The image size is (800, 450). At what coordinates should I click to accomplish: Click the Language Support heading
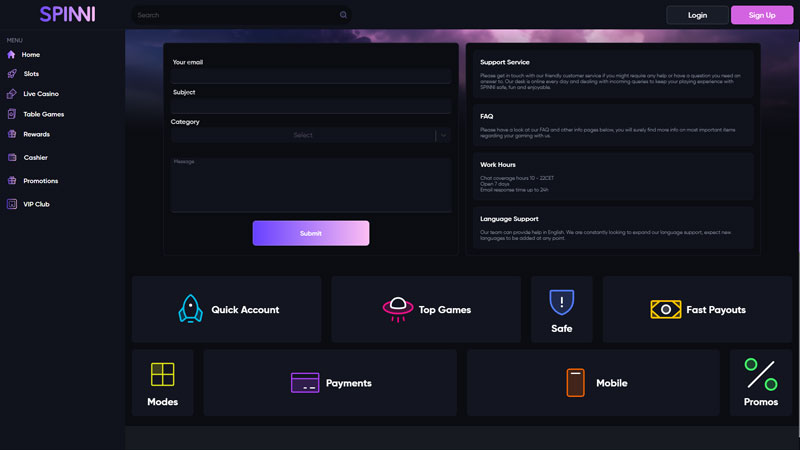(x=509, y=219)
